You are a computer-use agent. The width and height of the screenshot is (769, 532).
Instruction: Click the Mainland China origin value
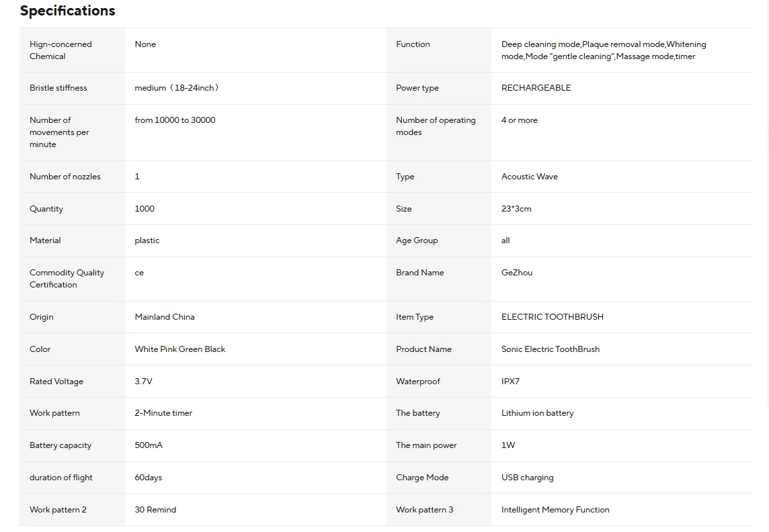(164, 317)
